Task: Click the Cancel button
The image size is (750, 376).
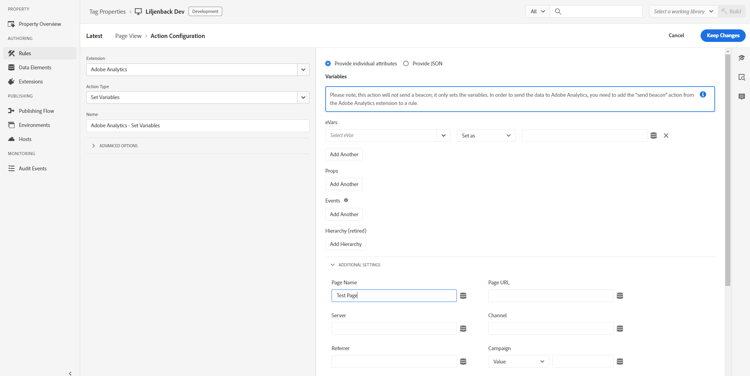Action: [x=676, y=35]
